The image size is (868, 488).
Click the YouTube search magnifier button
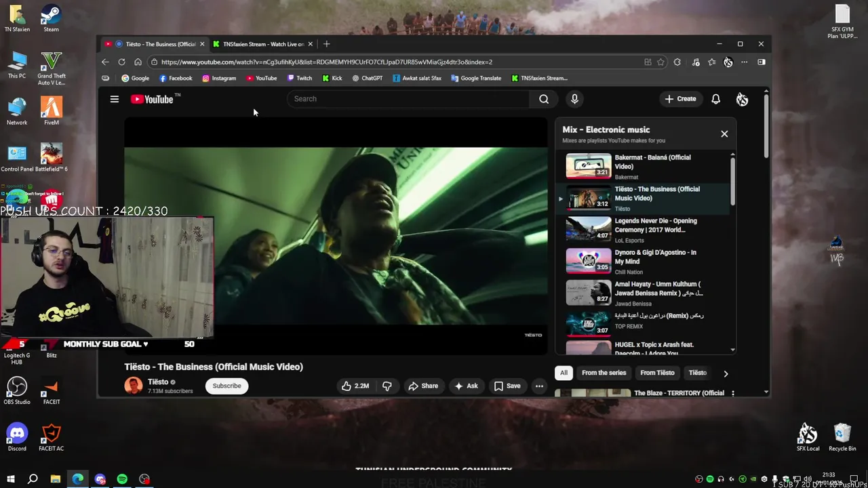pyautogui.click(x=544, y=99)
